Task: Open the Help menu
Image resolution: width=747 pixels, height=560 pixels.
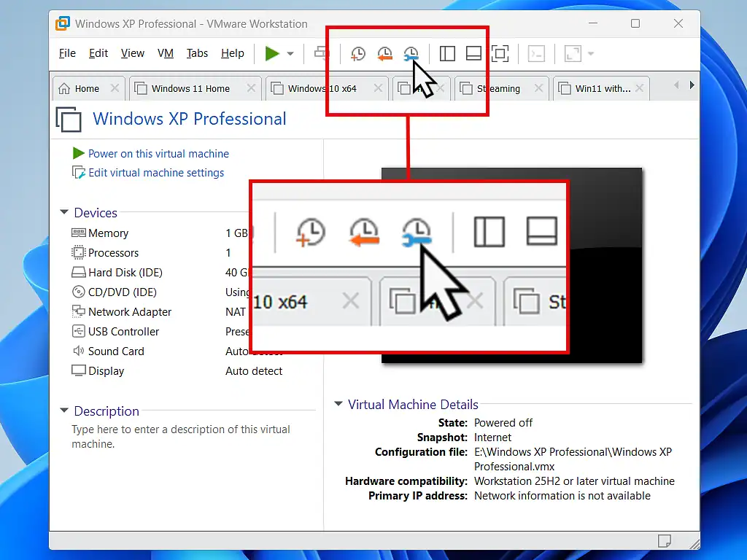Action: pyautogui.click(x=233, y=53)
